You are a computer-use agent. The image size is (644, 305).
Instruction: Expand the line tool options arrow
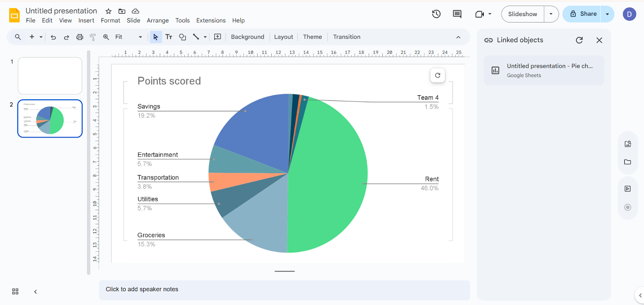click(x=205, y=37)
